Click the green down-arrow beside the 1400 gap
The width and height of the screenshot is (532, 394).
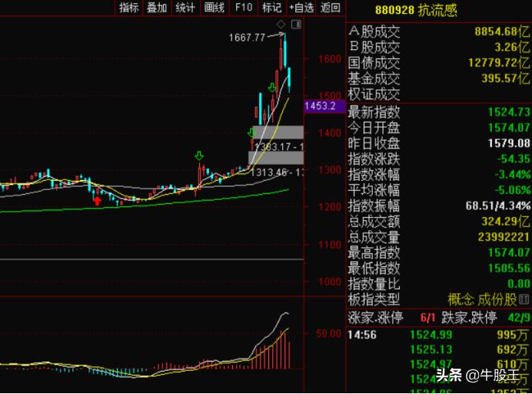pyautogui.click(x=251, y=134)
